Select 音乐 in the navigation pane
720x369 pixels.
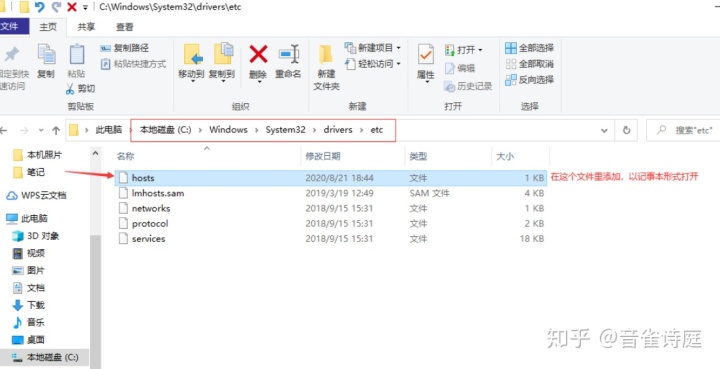pos(29,322)
